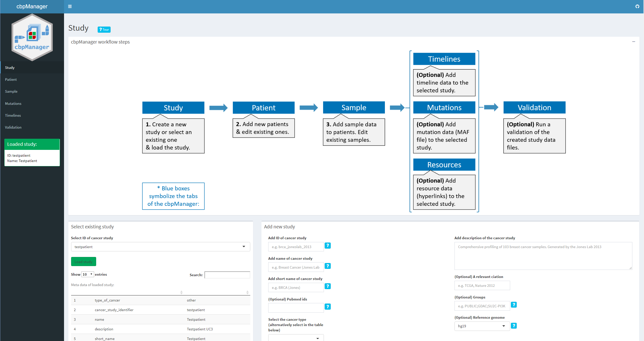This screenshot has height=341, width=644.
Task: Toggle the sidebar hamburger menu icon
Action: [x=70, y=7]
